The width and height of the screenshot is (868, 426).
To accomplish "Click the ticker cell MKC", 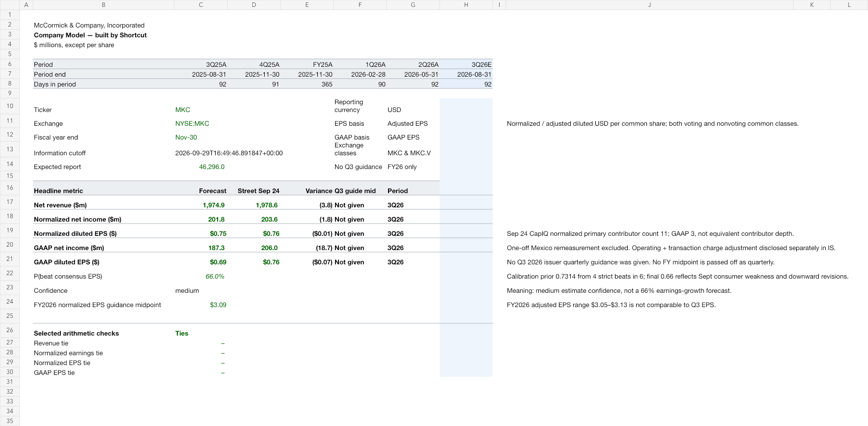I will [x=183, y=110].
